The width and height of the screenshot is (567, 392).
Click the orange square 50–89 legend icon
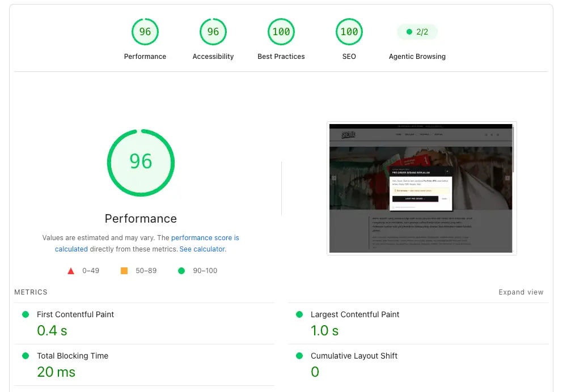tap(124, 271)
